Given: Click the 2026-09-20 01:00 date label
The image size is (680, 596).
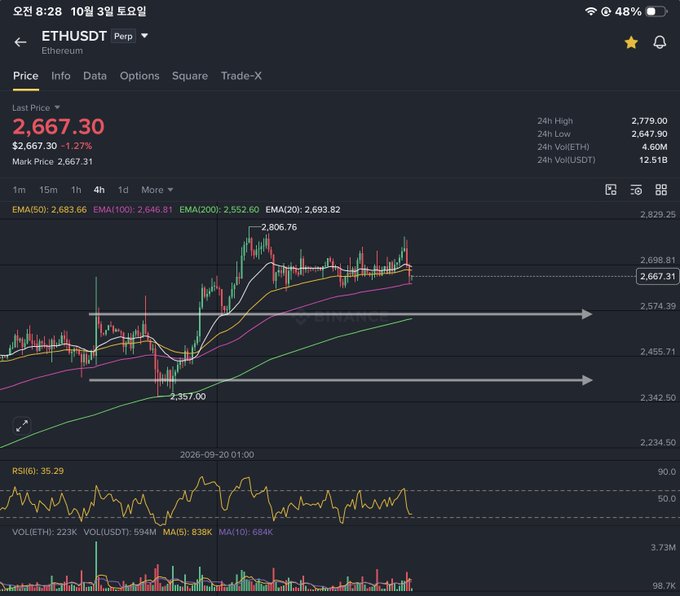Looking at the screenshot, I should tap(217, 455).
